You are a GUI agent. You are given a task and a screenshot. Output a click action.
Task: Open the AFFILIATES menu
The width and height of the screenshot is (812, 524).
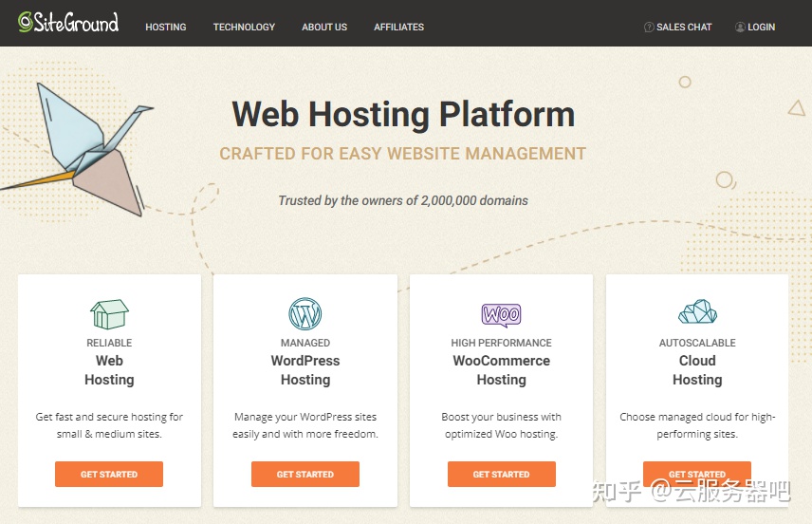click(x=398, y=27)
